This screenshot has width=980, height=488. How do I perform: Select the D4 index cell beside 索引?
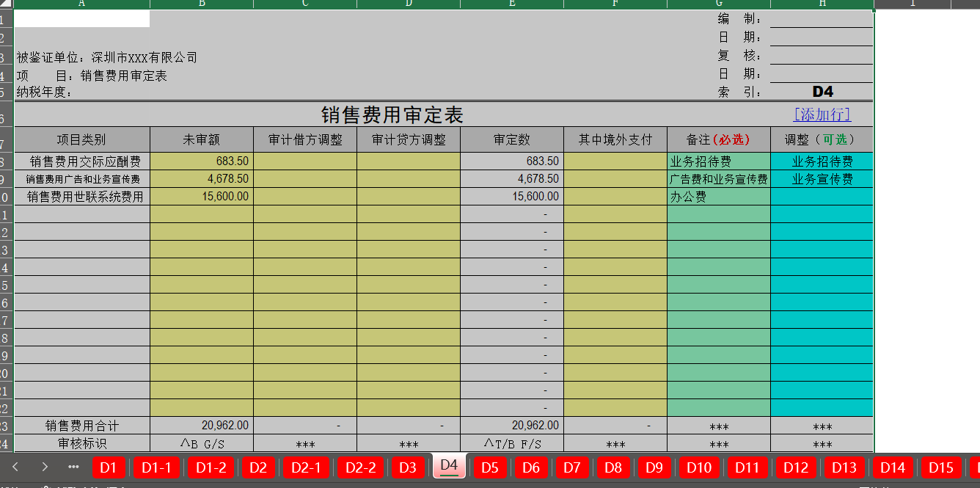tap(822, 92)
